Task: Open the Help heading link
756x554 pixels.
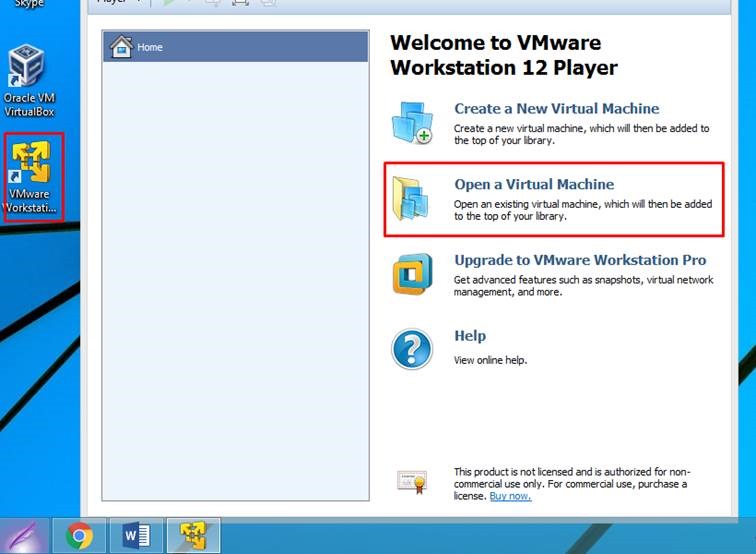Action: (x=470, y=336)
